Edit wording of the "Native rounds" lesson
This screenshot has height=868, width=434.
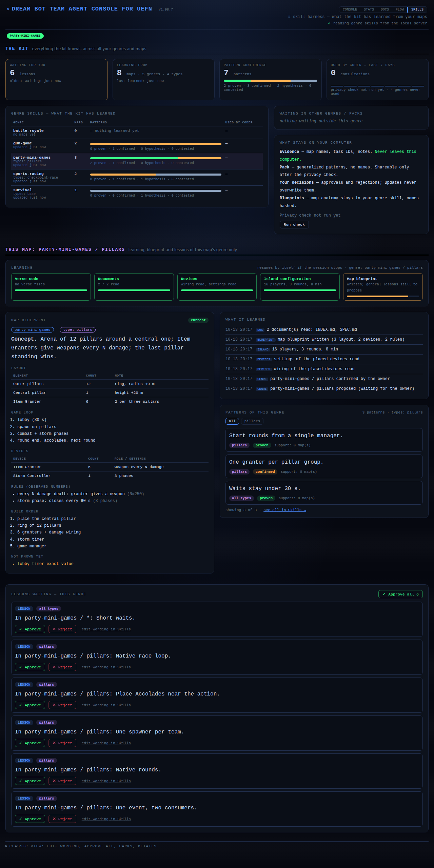tap(106, 781)
